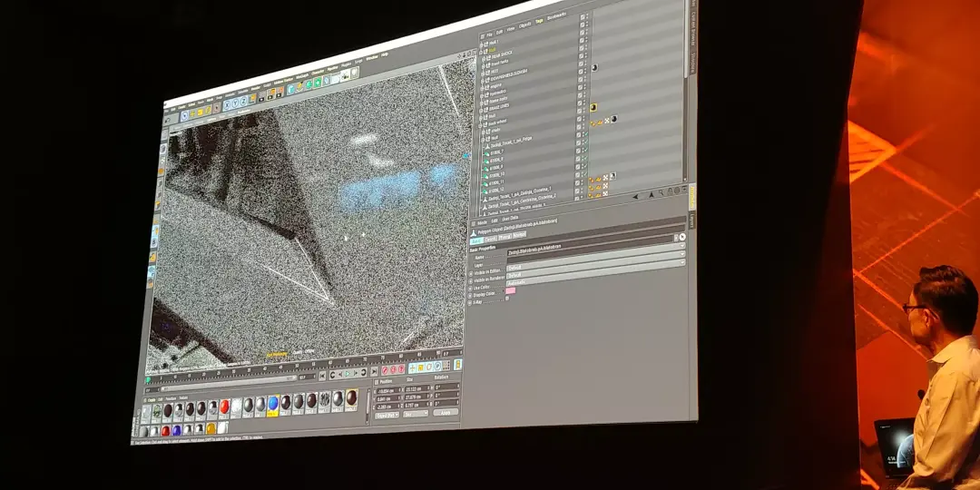Collapse the back wheel tree node
The height and width of the screenshot is (490, 980).
480,125
